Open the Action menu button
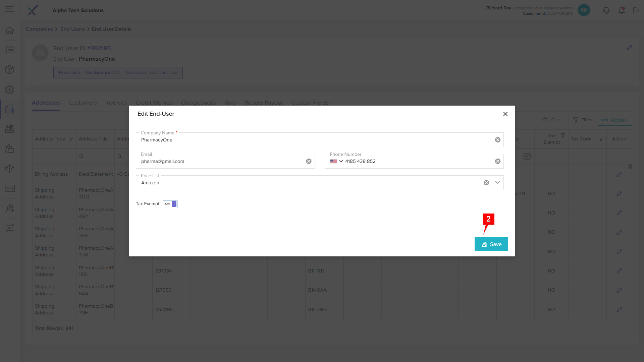Viewport: 644px width, 362px height. click(614, 120)
